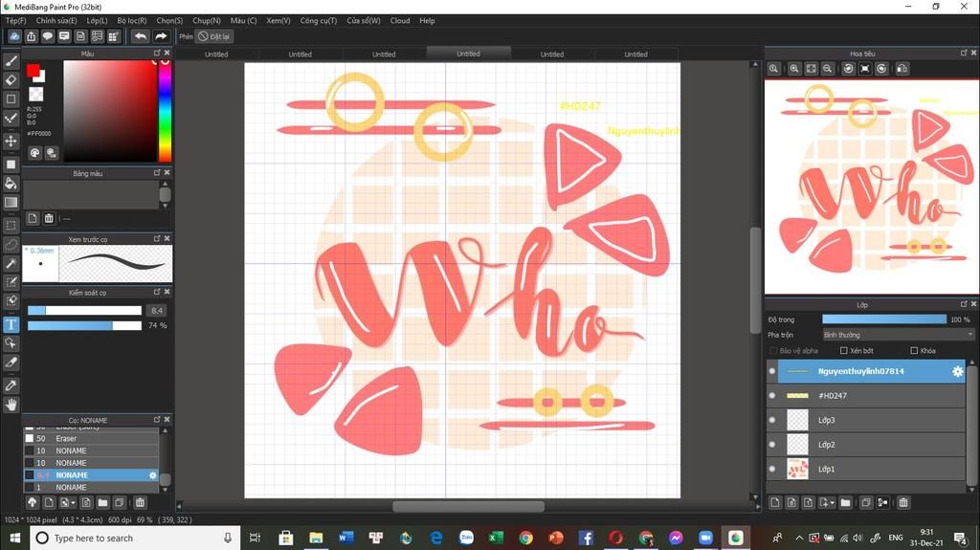This screenshot has width=980, height=550.
Task: Toggle visibility of Lớp1 layer
Action: (772, 469)
